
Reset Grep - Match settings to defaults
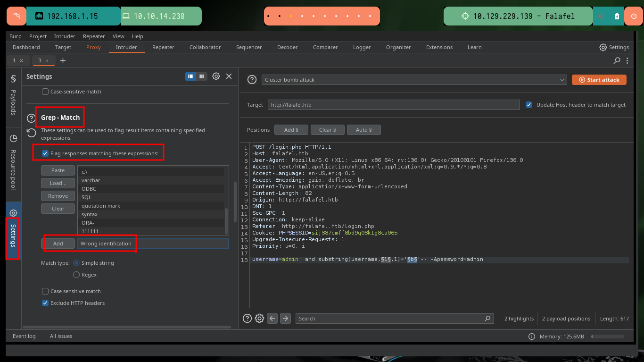pyautogui.click(x=31, y=133)
